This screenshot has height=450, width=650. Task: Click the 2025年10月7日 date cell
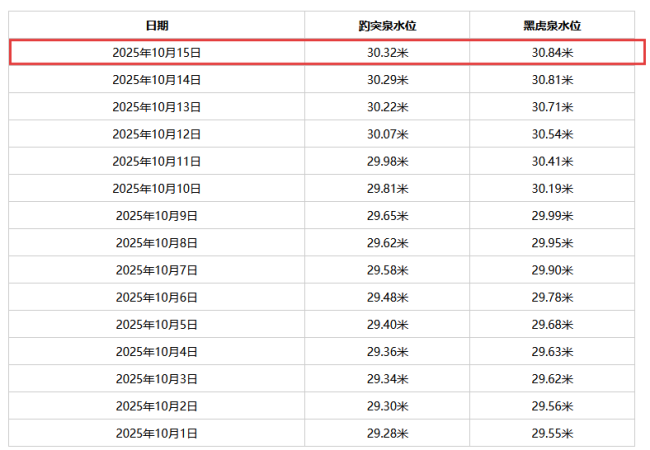pyautogui.click(x=156, y=270)
